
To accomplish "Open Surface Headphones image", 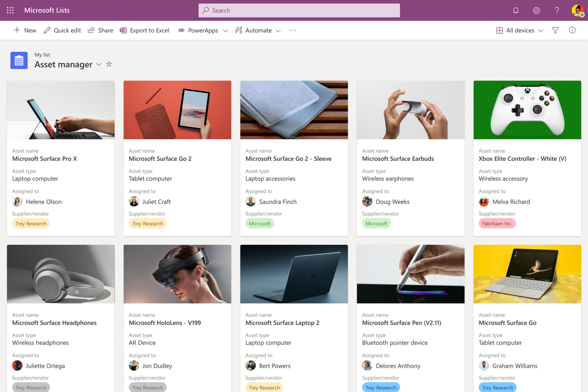I will pyautogui.click(x=61, y=274).
